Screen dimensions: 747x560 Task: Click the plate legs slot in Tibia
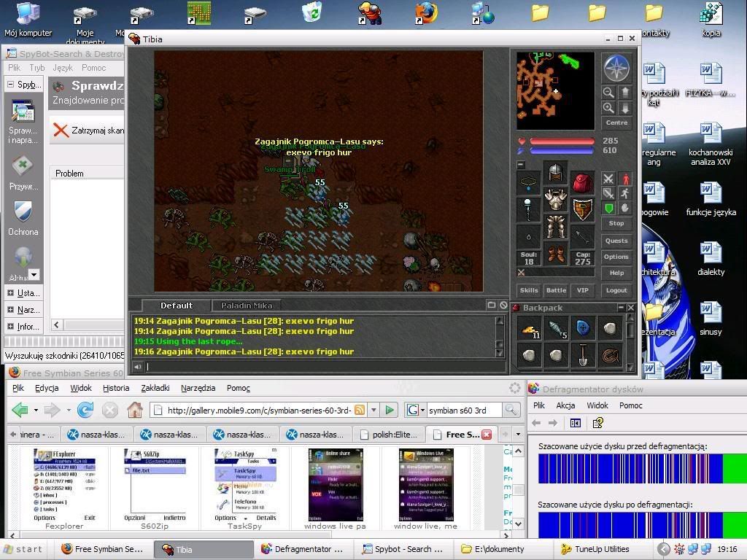click(x=555, y=226)
